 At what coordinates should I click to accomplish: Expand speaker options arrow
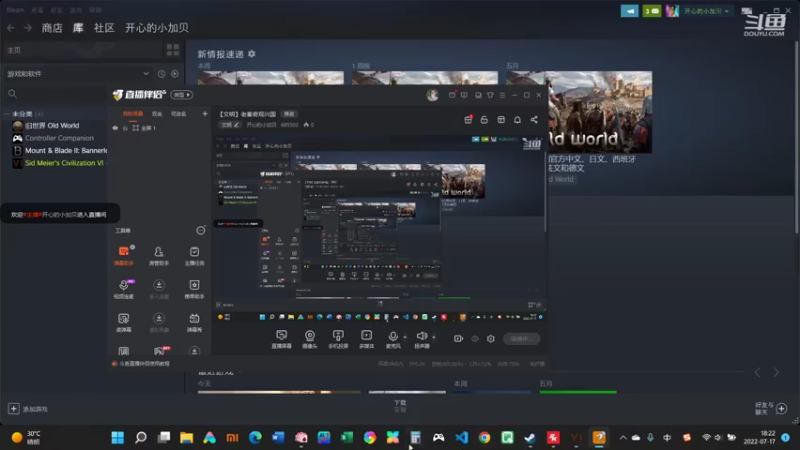click(434, 337)
